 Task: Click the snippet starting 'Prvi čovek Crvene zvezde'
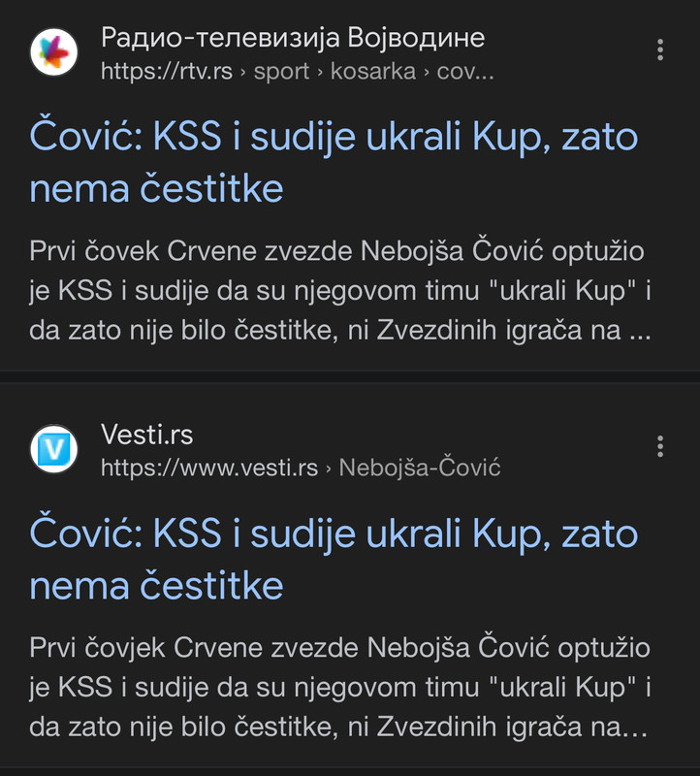pos(340,290)
